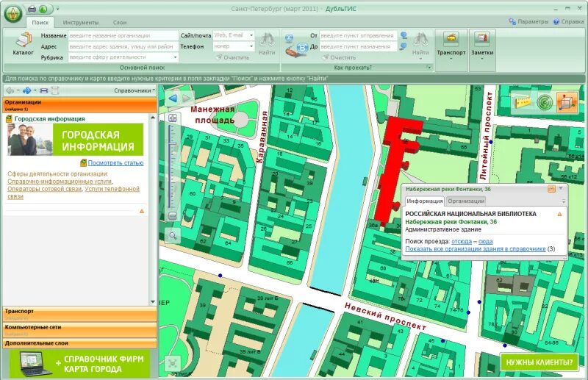Screen dimensions: 588x380
Task: Switch to the Слои ribbon tab
Action: [x=120, y=23]
